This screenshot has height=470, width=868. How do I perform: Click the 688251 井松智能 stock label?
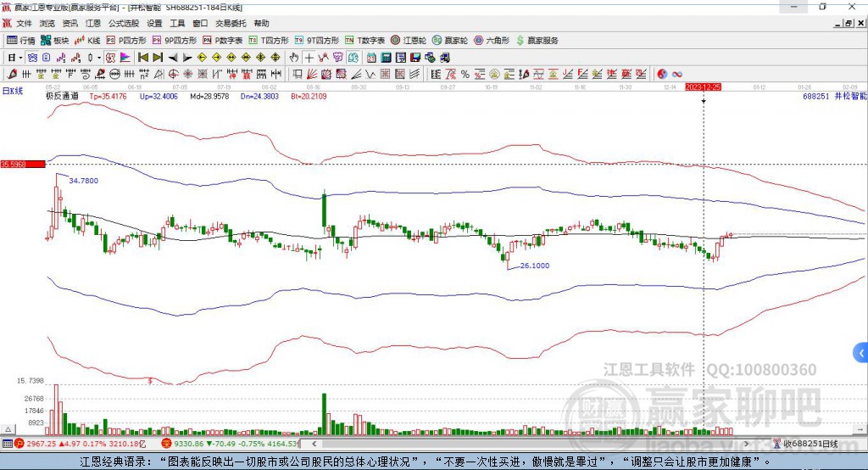coord(835,96)
